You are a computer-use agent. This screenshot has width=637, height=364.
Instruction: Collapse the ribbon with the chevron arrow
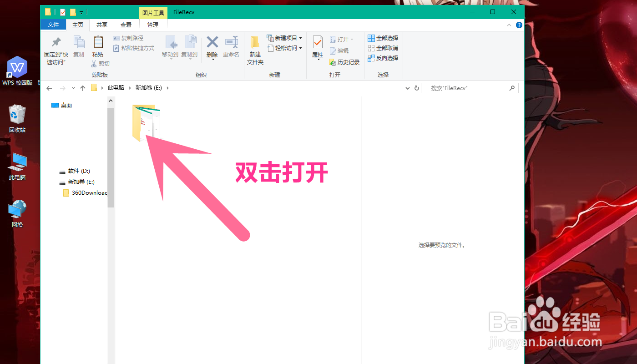509,25
